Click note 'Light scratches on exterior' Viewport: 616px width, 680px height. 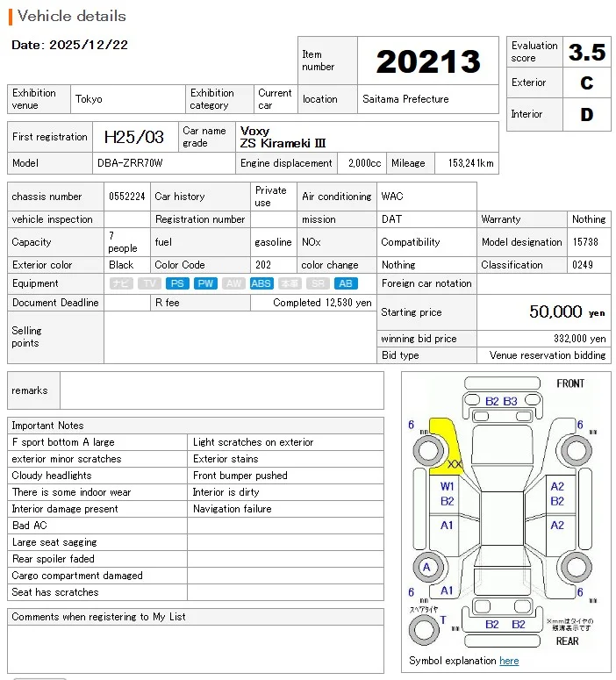coord(253,442)
